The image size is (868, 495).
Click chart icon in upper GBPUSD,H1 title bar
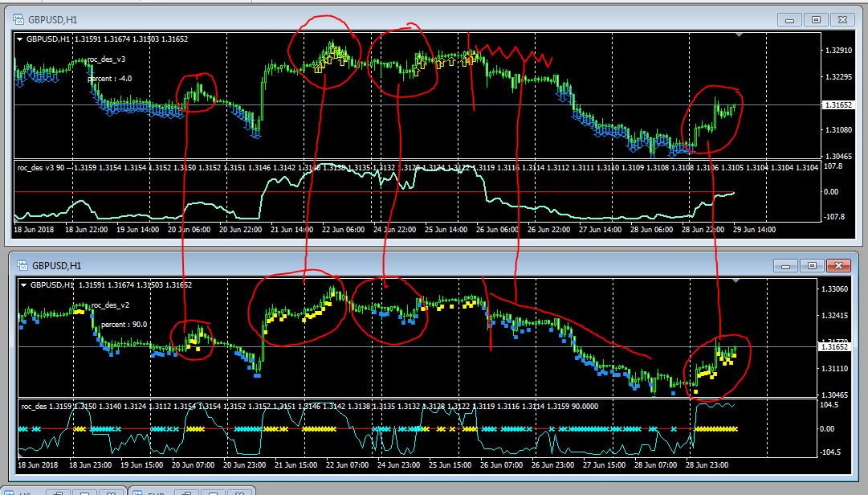[x=18, y=20]
